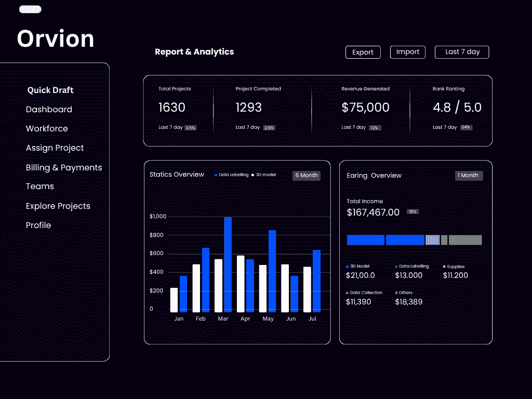Click the pill icon above Orvion logo
The image size is (532, 399).
tap(30, 9)
